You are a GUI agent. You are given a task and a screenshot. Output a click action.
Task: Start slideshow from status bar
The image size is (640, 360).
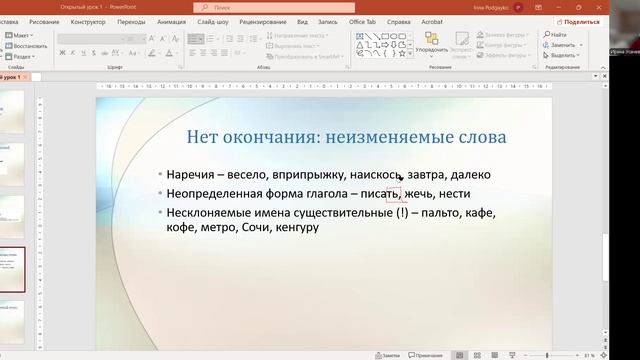pos(512,356)
